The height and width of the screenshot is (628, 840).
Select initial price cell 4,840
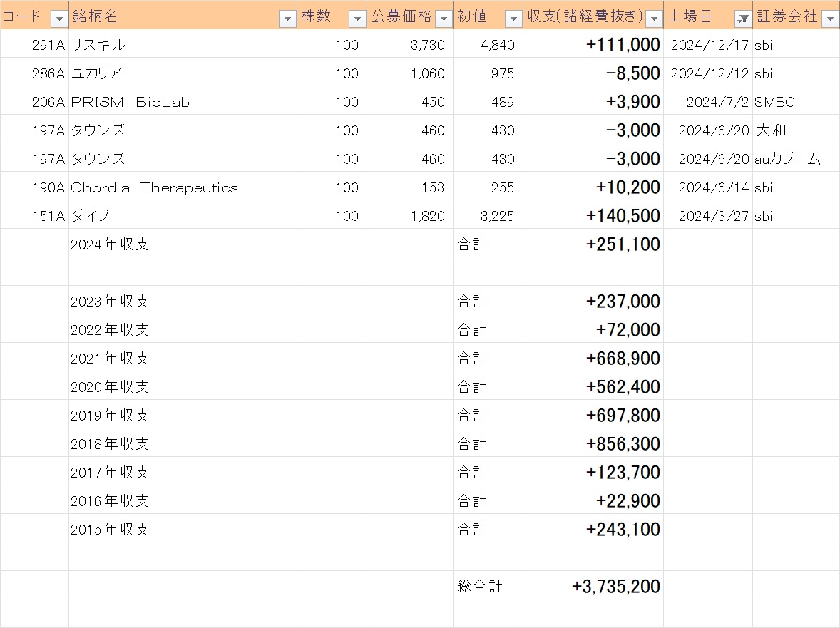click(x=488, y=43)
